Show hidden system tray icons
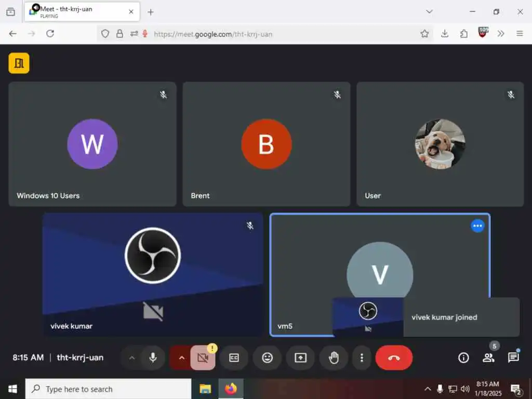 tap(428, 389)
